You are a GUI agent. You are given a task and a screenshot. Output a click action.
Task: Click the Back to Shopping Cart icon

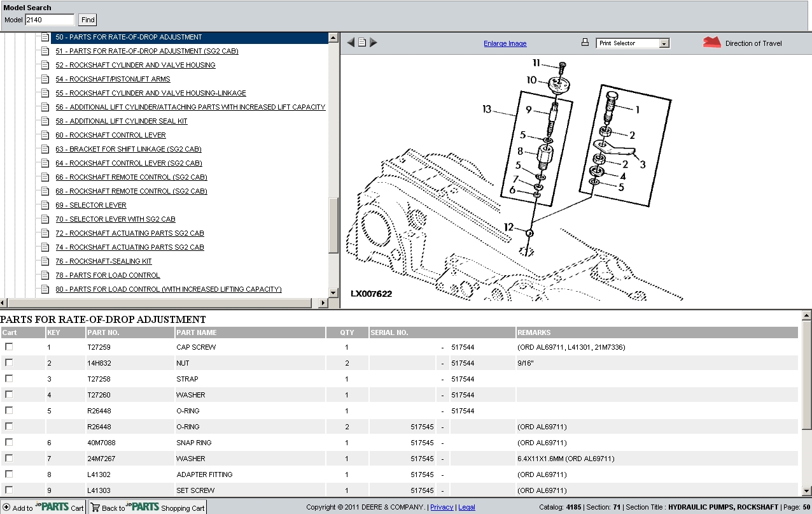click(95, 508)
